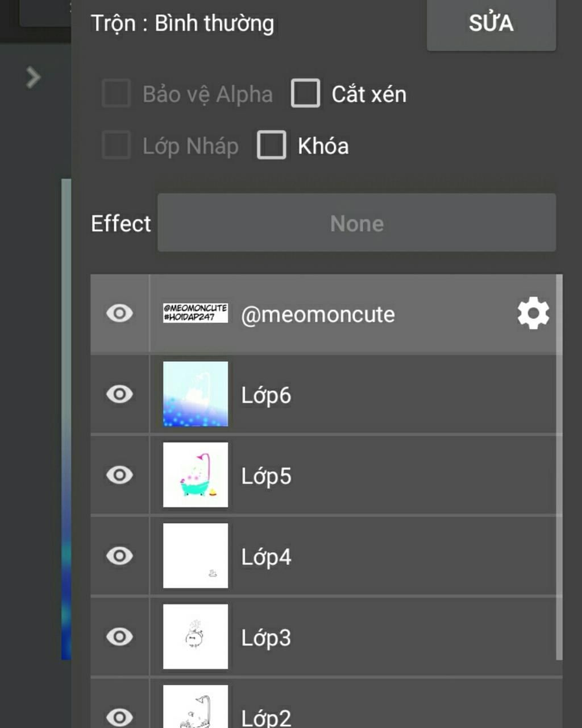
Task: Select the Lớp6 layer thumbnail
Action: pos(196,394)
